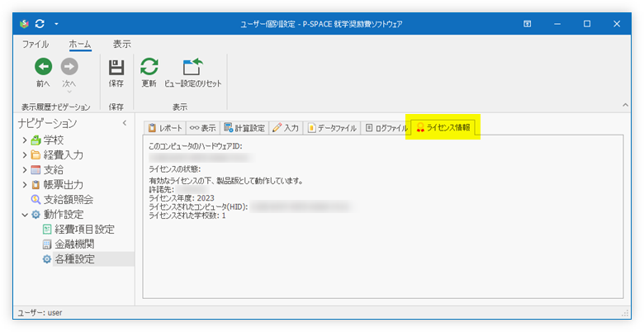Image resolution: width=644 pixels, height=332 pixels.
Task: Expand the Payment (支給) tree node arrow
Action: 25,169
